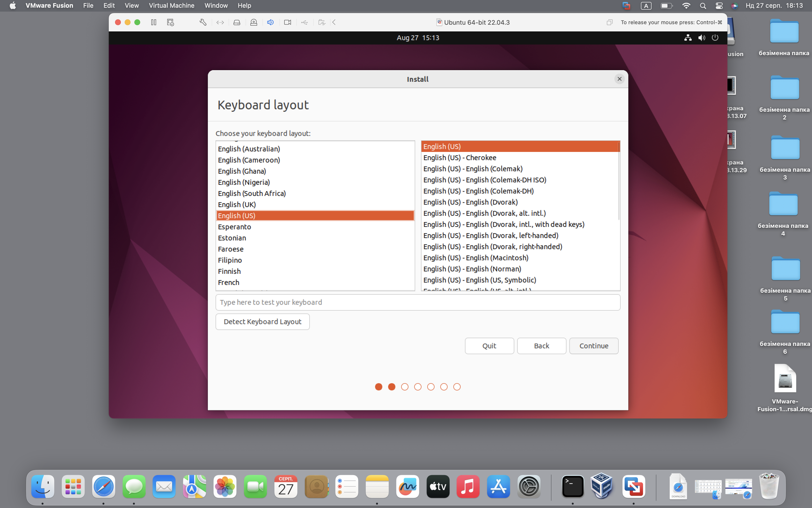Click the Wi-Fi icon in the menu bar
The image size is (812, 508).
[686, 6]
